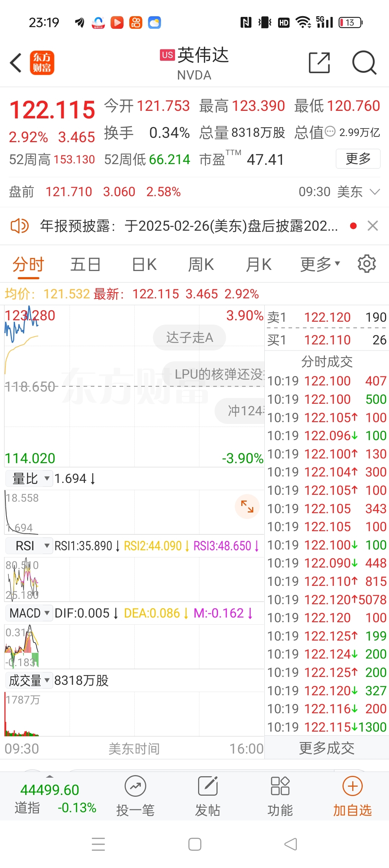Tap the Android back triangle button

click(x=291, y=844)
